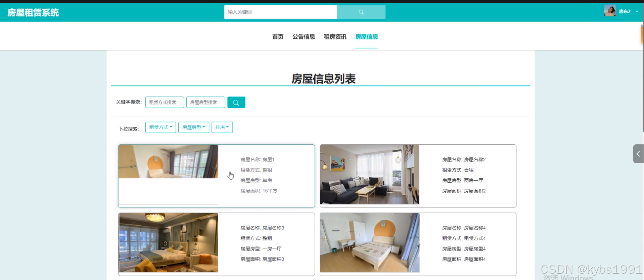Viewport: 644px width, 280px height.
Task: Go to the 首页 tab
Action: (278, 37)
